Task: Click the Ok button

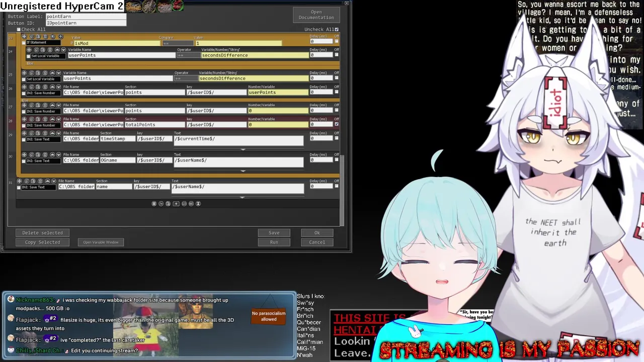Action: (x=317, y=233)
